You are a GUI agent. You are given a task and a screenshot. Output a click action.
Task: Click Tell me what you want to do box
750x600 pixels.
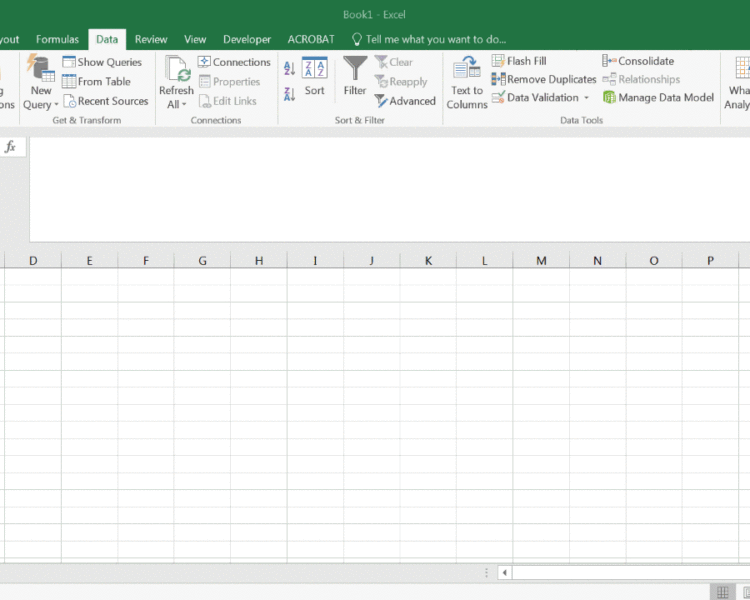click(x=435, y=39)
